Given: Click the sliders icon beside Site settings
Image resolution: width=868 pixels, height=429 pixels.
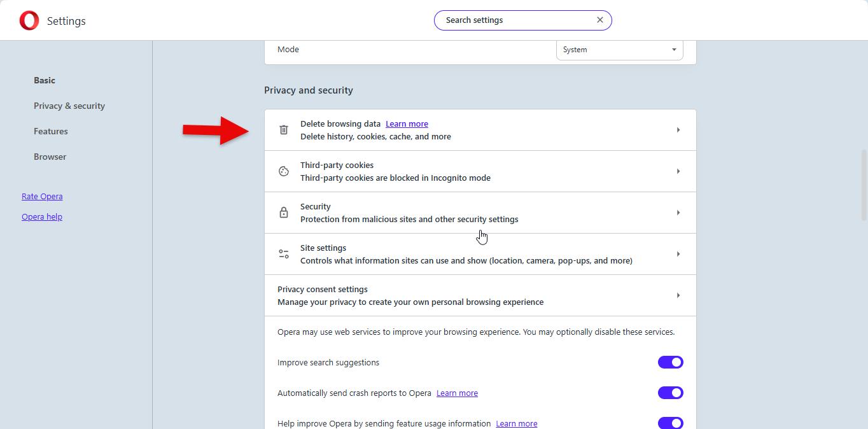Looking at the screenshot, I should click(284, 254).
